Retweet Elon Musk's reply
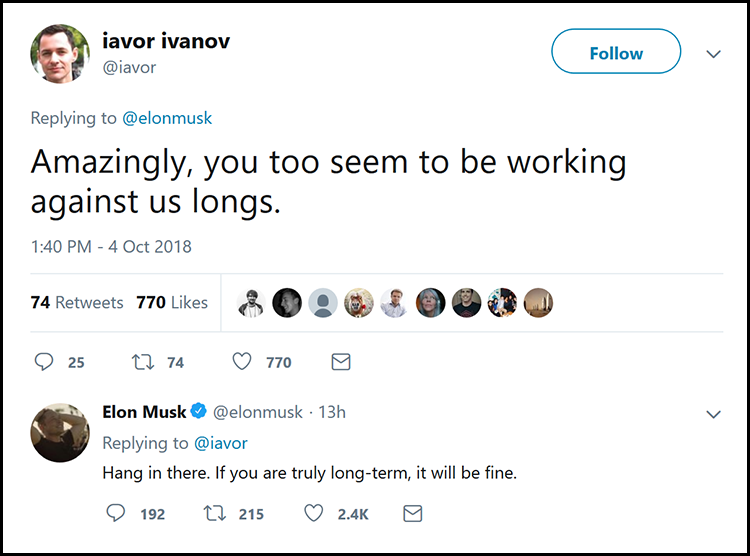 point(214,513)
